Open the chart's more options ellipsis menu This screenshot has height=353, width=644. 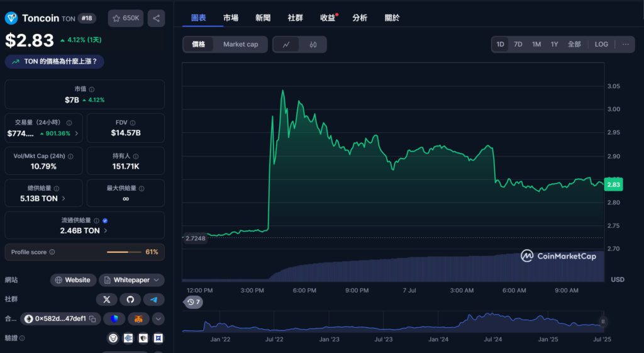625,45
